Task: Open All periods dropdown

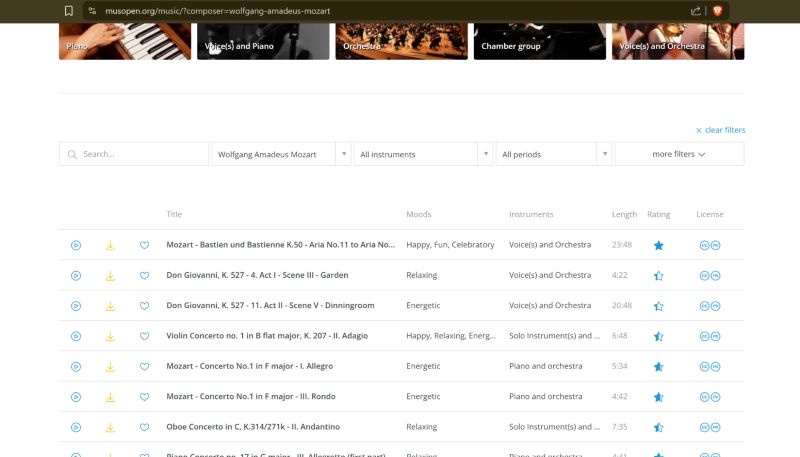Action: (554, 154)
